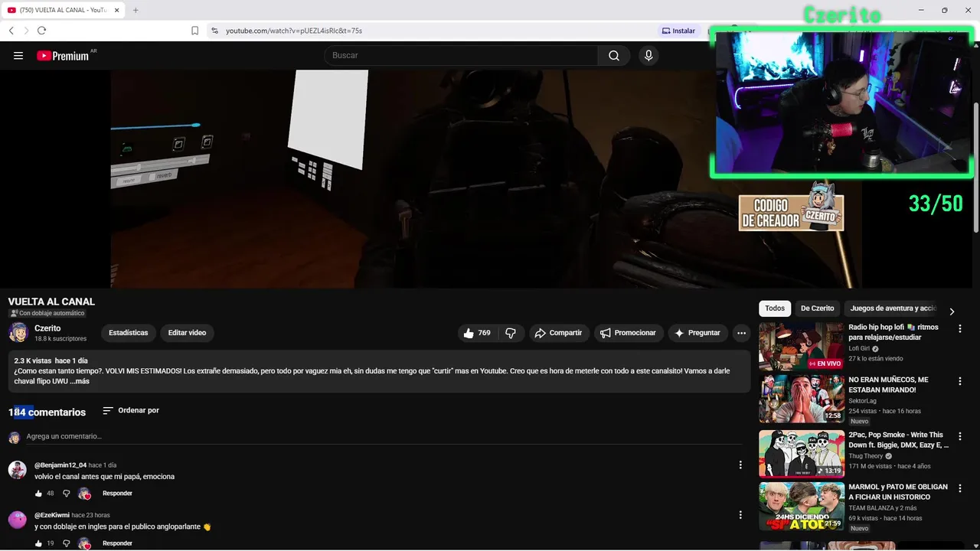Screen dimensions: 980x551
Task: Open options for Radio hip hop lofi video
Action: tap(960, 328)
